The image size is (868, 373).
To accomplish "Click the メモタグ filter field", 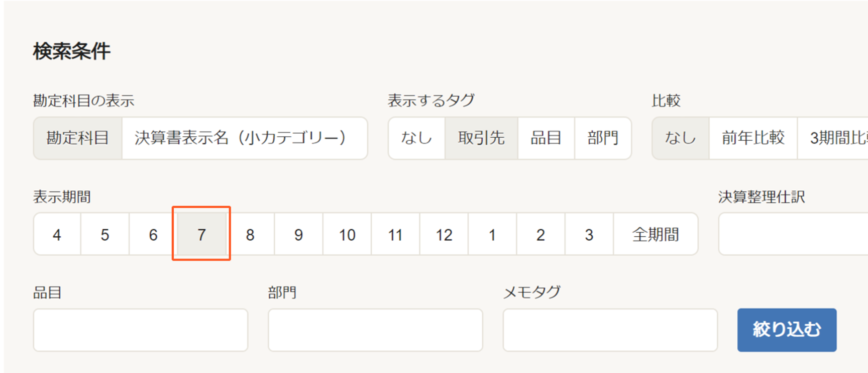I will pyautogui.click(x=610, y=330).
